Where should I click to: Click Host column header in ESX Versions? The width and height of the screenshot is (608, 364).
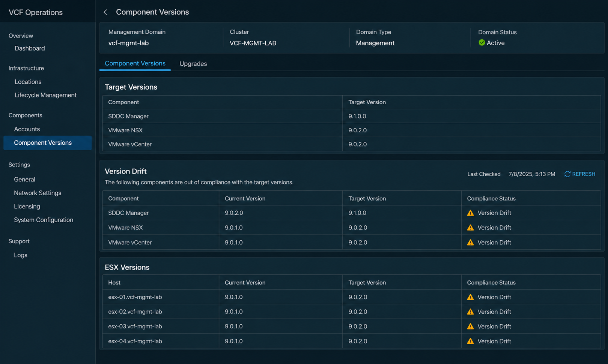[x=114, y=283]
